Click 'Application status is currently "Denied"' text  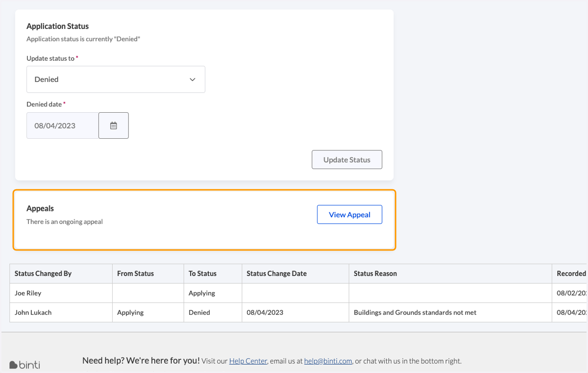(x=83, y=39)
